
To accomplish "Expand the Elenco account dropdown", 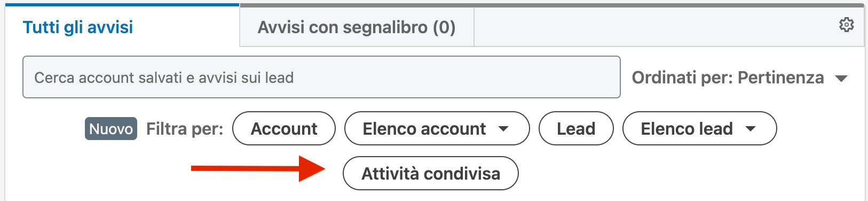I will [x=437, y=128].
